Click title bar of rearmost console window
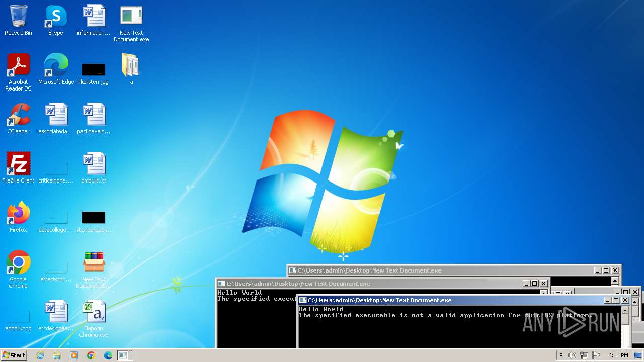The width and height of the screenshot is (644, 362). point(454,270)
